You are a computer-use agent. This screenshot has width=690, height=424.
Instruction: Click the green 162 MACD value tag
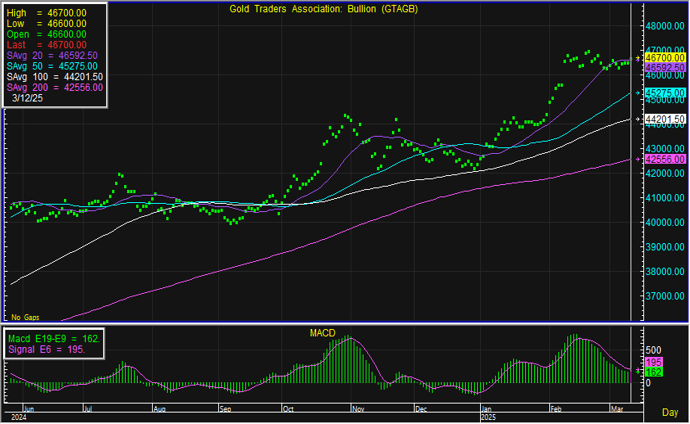pos(652,372)
